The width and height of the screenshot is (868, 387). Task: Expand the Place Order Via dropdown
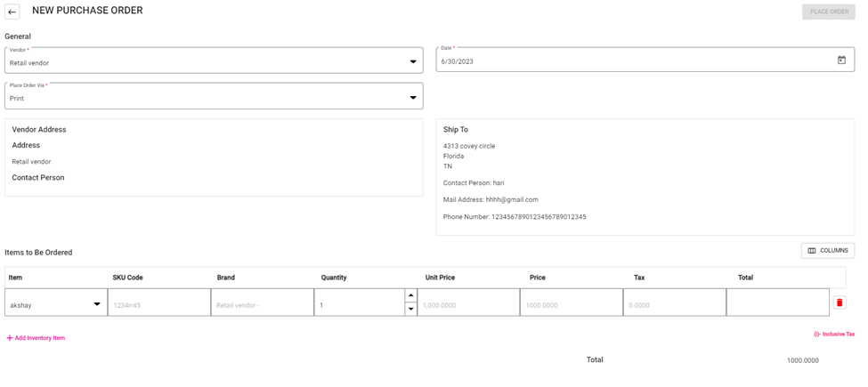tap(413, 98)
